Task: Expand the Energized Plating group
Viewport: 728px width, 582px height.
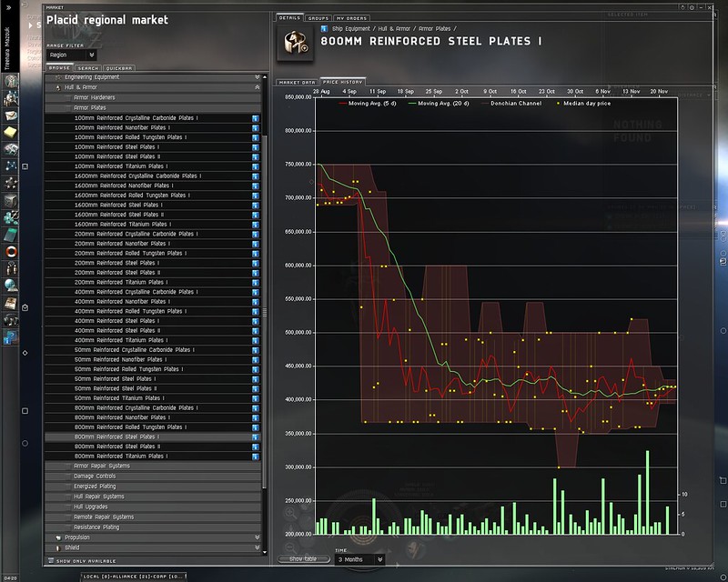Action: [x=153, y=487]
